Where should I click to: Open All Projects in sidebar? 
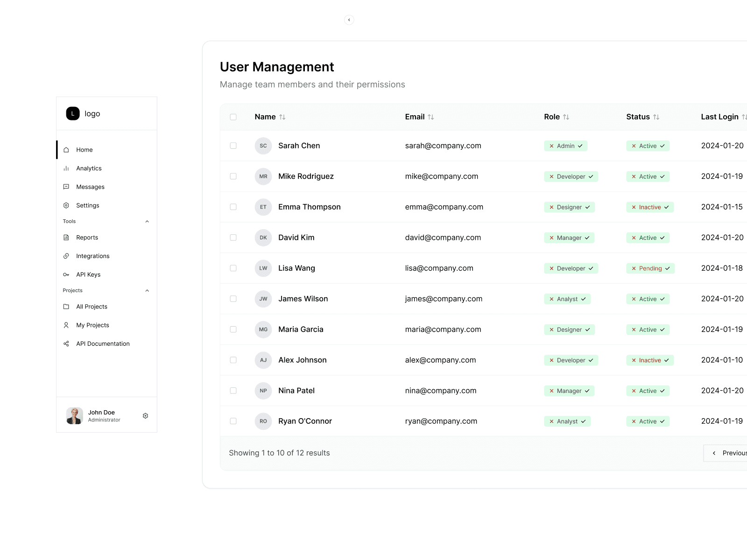[x=107, y=307]
